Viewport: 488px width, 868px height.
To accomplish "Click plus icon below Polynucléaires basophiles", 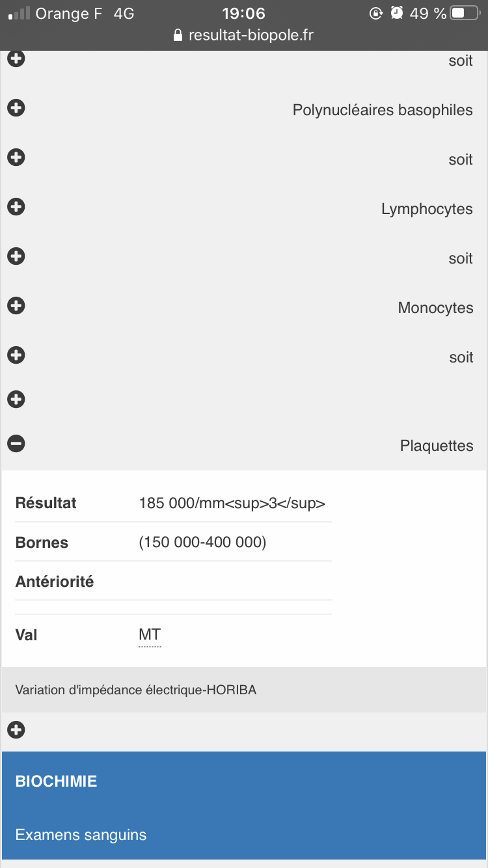I will click(16, 157).
